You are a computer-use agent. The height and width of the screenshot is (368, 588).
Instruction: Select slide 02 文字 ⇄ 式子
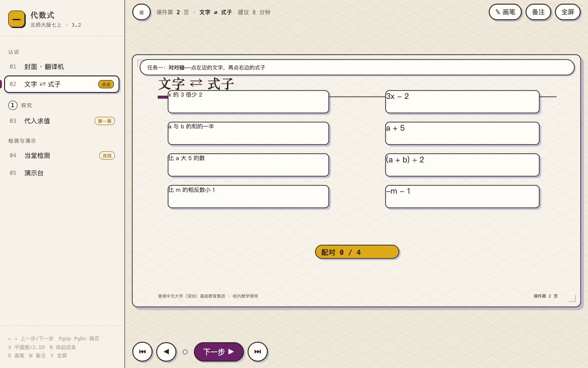coord(62,84)
